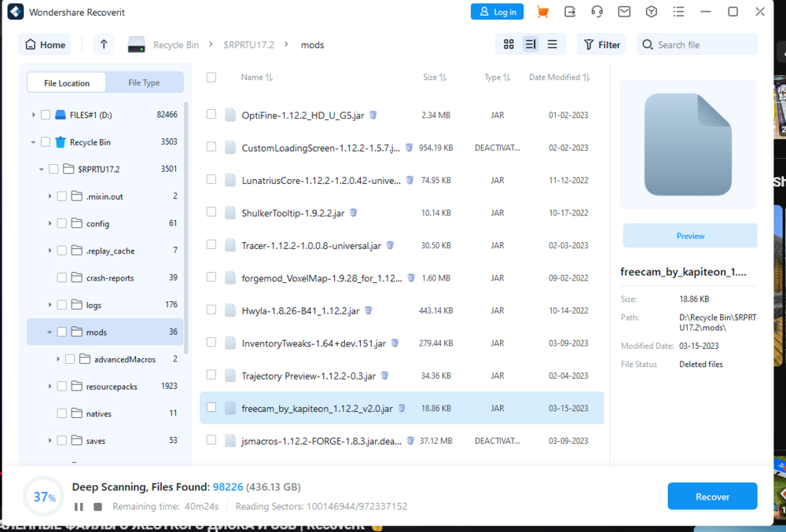786x532 pixels.
Task: Navigate to Recycle Bin breadcrumb
Action: [x=176, y=45]
